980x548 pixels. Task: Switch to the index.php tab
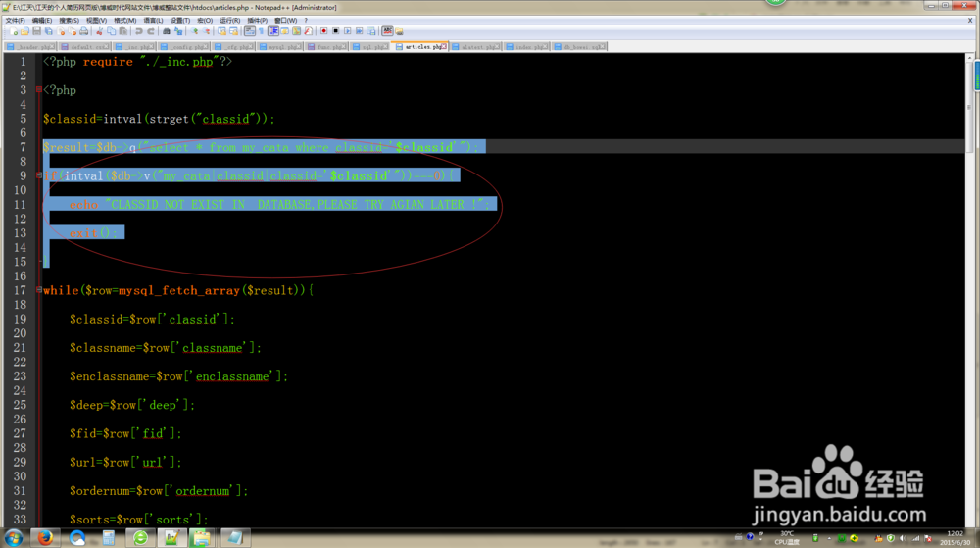click(x=527, y=47)
